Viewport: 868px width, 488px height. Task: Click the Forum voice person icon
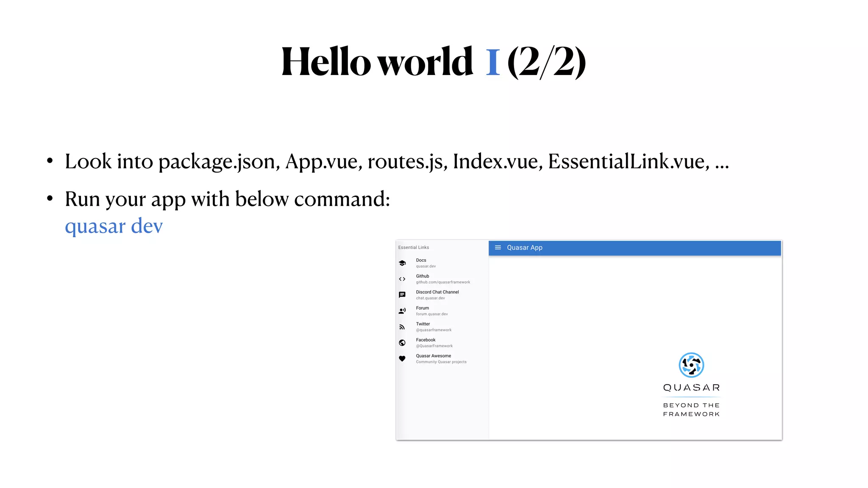point(402,311)
